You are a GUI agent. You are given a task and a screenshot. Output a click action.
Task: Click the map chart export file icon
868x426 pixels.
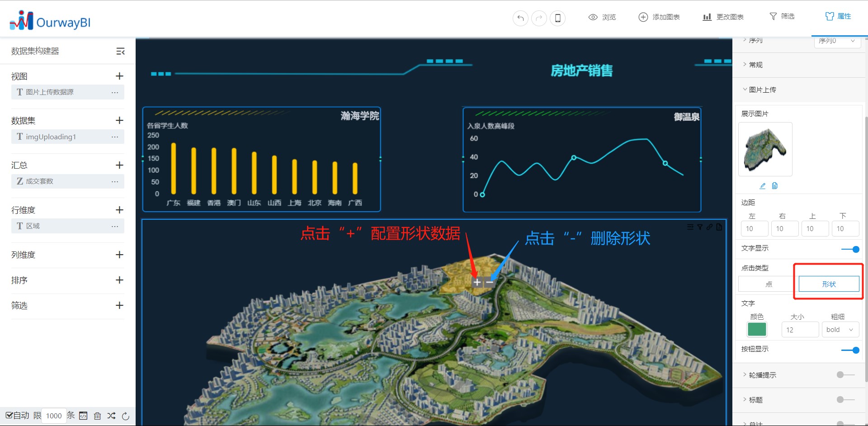[x=719, y=227]
